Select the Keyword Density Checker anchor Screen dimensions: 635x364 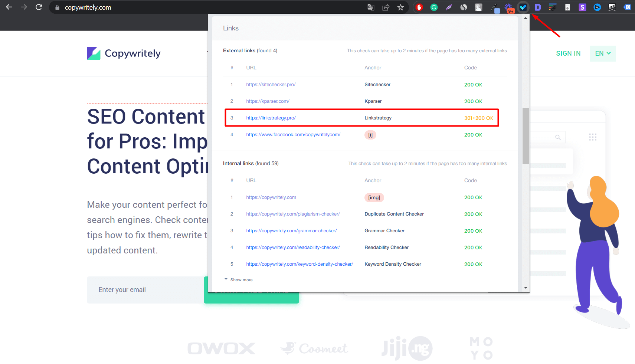(393, 264)
